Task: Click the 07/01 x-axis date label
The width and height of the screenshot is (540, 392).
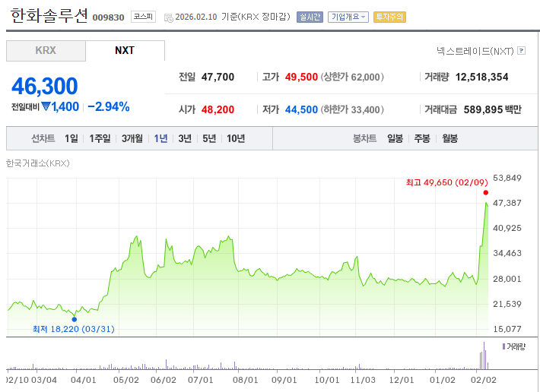Action: point(201,380)
